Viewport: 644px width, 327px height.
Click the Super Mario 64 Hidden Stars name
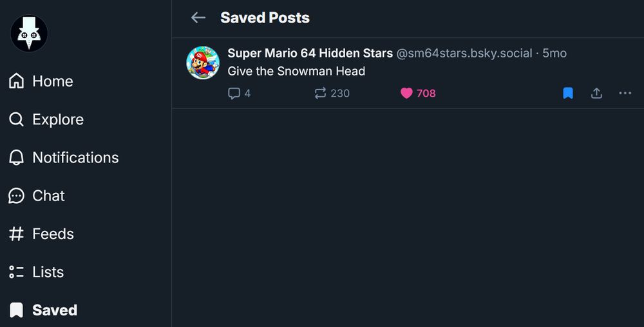(310, 53)
